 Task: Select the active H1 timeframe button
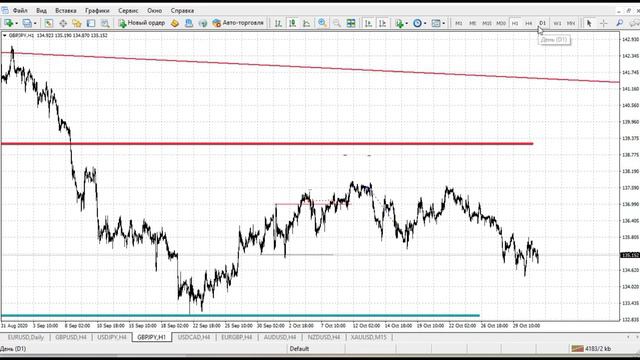click(x=515, y=23)
